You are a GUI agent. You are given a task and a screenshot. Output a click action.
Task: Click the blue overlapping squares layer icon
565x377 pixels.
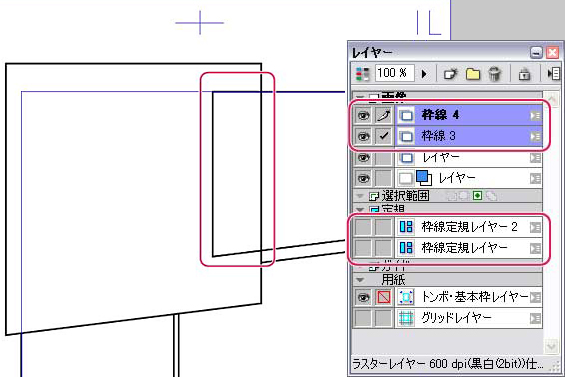coord(424,178)
